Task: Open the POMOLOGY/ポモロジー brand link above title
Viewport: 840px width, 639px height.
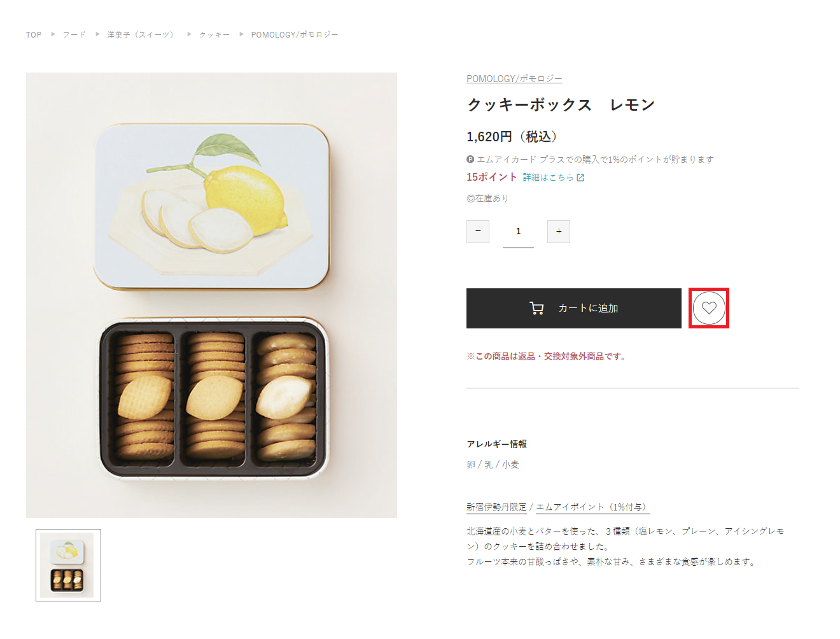Action: 514,79
